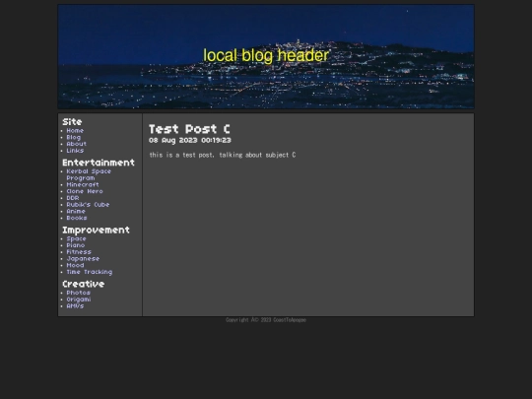532x399 pixels.
Task: Open the AMVs link
Action: (75, 306)
